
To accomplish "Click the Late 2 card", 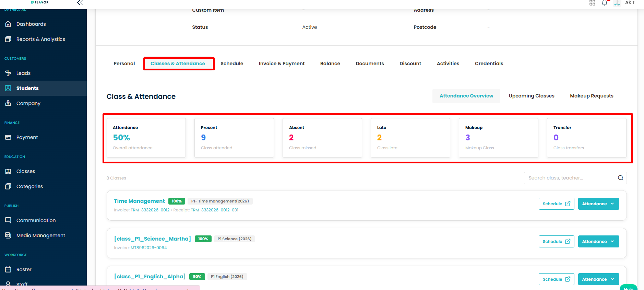I will coord(410,138).
